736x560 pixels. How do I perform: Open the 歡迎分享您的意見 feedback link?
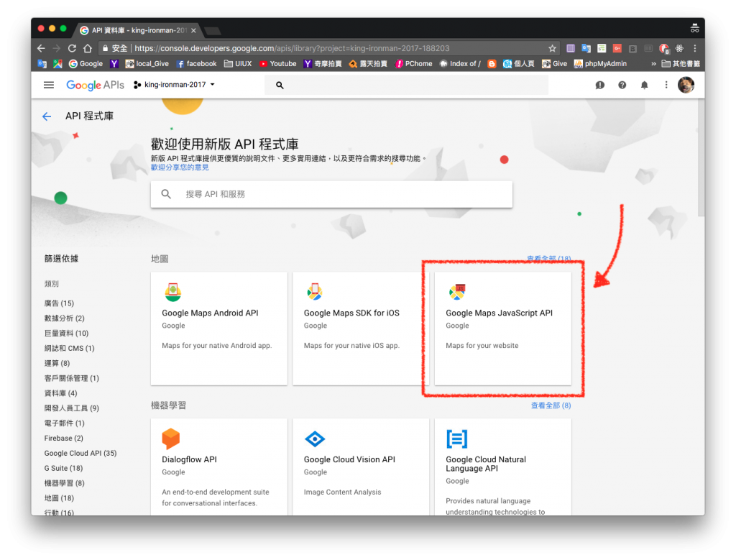click(180, 167)
